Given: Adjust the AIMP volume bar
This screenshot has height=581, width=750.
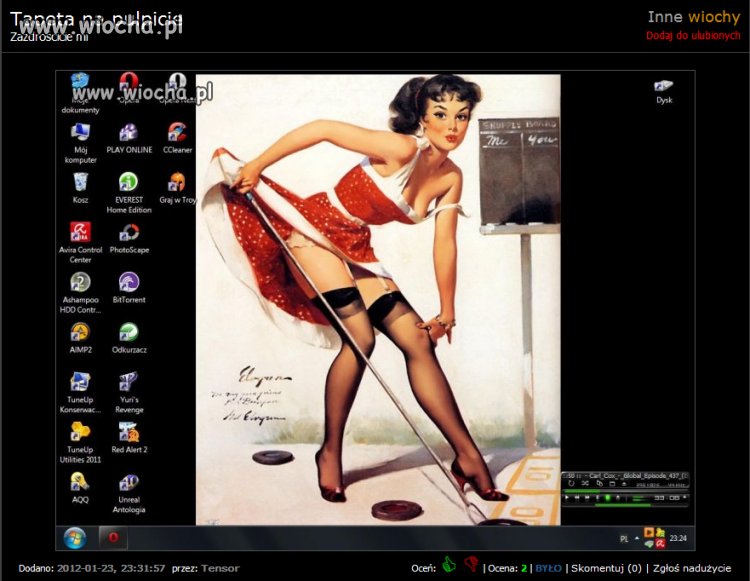Looking at the screenshot, I should pos(625,505).
